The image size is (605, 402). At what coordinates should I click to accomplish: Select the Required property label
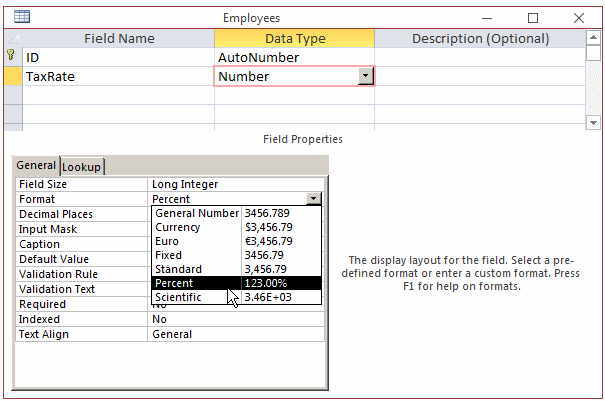pyautogui.click(x=81, y=304)
